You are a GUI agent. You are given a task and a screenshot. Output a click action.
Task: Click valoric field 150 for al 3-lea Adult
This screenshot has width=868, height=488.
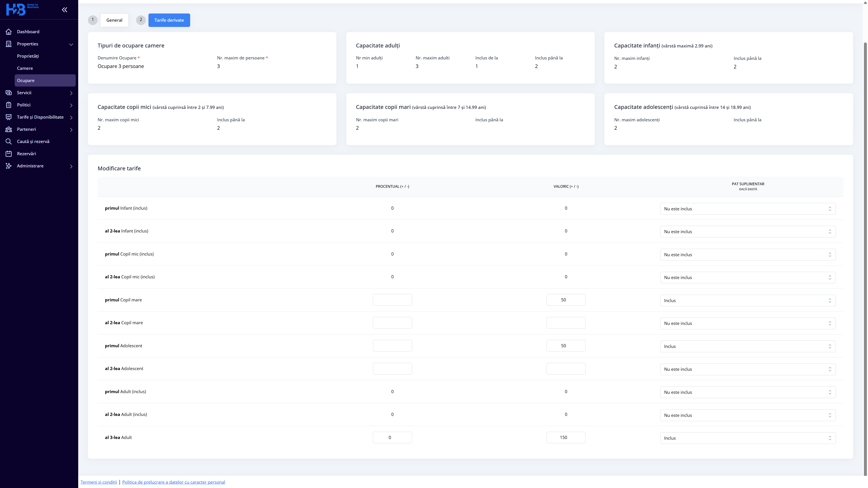click(x=566, y=437)
